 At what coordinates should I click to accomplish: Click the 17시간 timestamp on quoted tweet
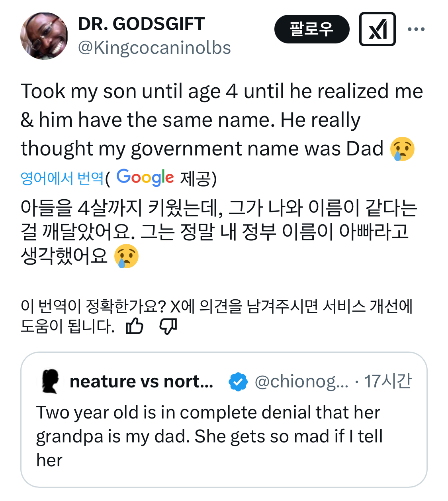click(x=388, y=381)
